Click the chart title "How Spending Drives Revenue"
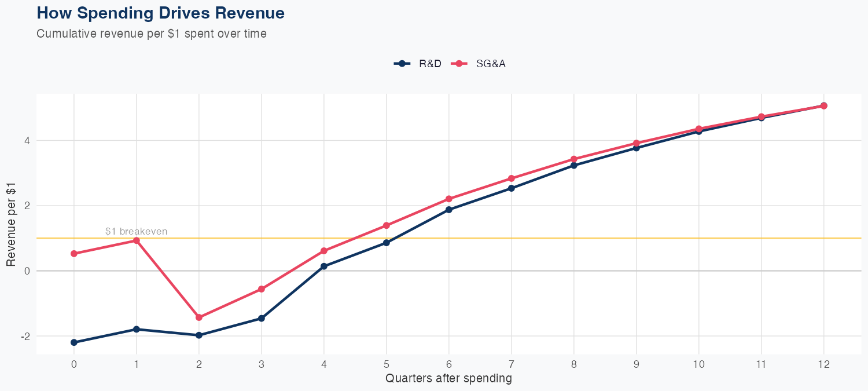 point(160,13)
